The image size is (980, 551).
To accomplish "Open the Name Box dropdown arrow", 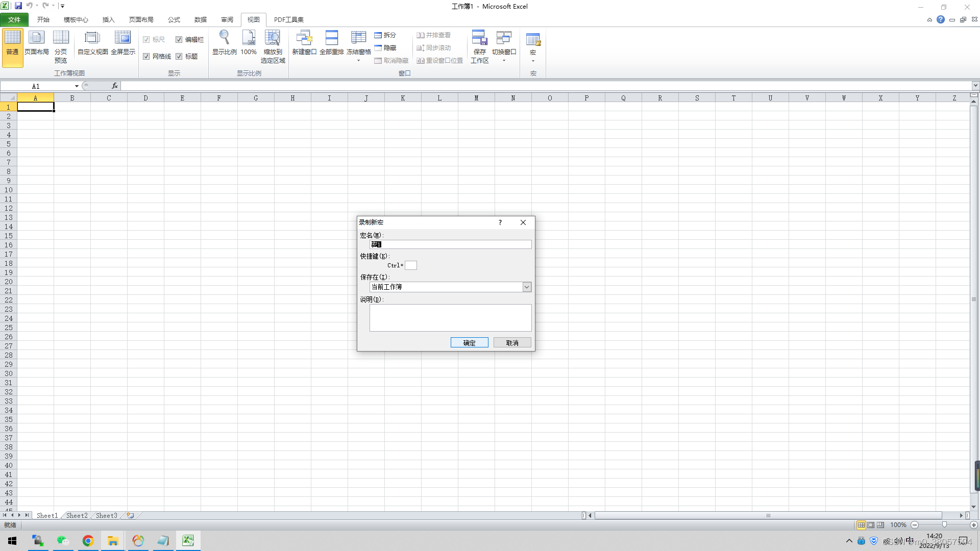I will coord(77,86).
